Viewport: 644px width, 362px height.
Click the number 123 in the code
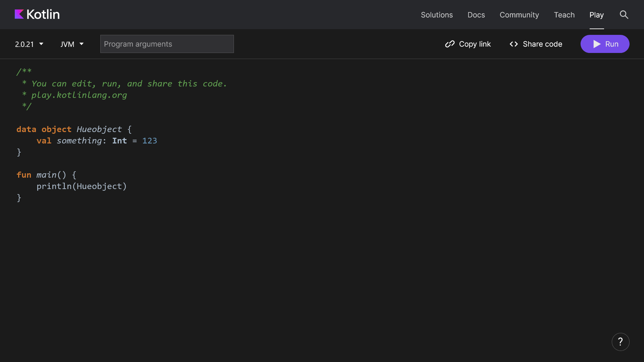coord(150,140)
